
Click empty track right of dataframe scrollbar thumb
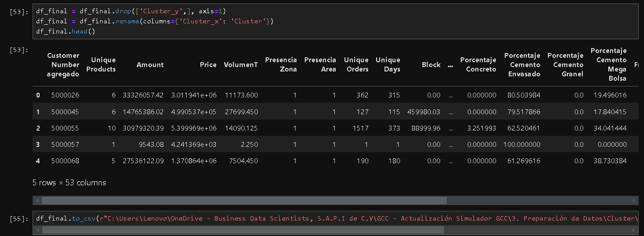point(537,201)
